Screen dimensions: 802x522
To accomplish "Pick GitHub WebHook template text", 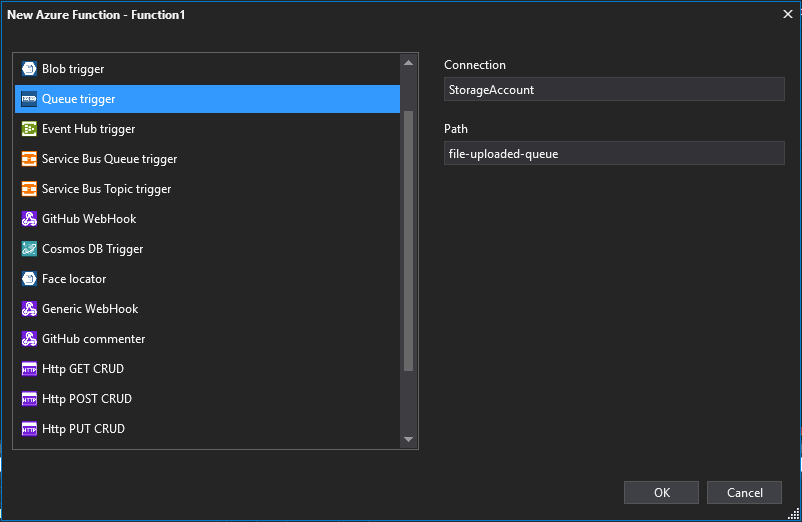I will [89, 219].
